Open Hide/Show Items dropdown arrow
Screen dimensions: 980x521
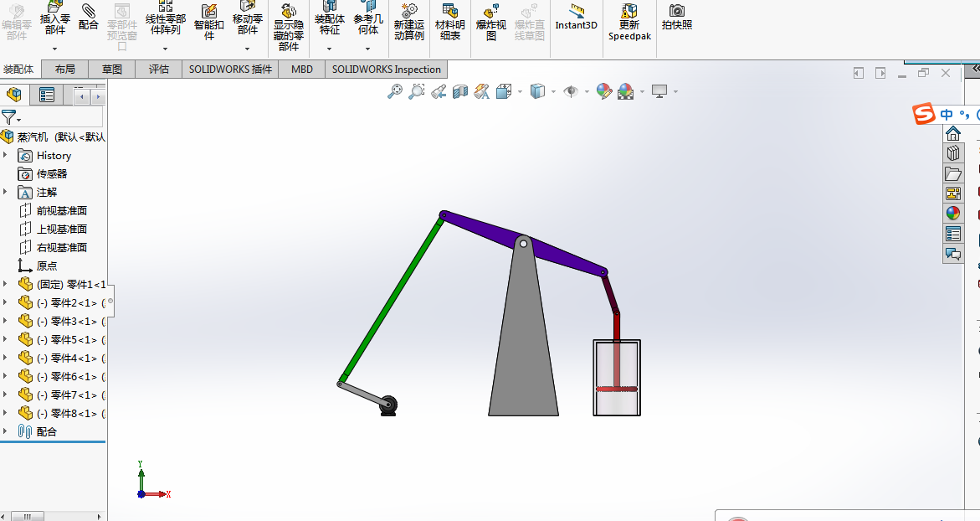point(587,92)
